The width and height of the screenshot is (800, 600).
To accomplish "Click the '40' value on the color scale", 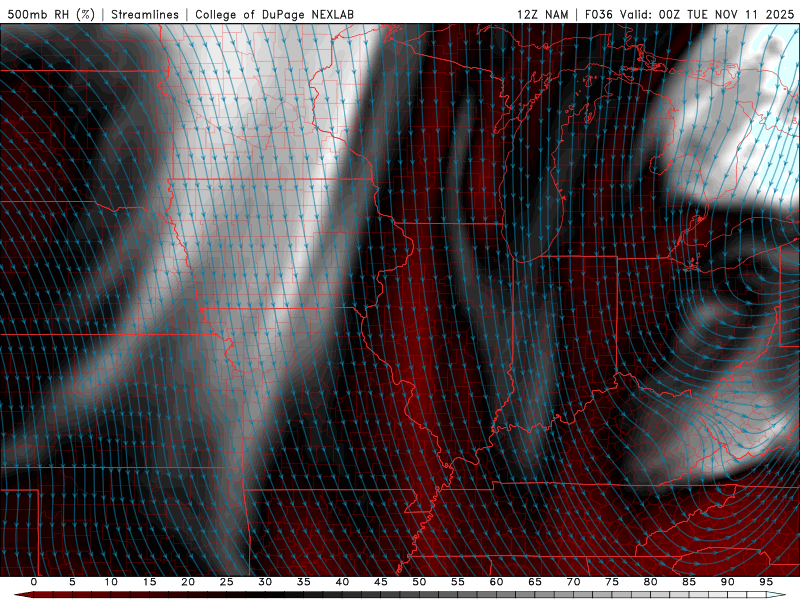I will (x=342, y=582).
